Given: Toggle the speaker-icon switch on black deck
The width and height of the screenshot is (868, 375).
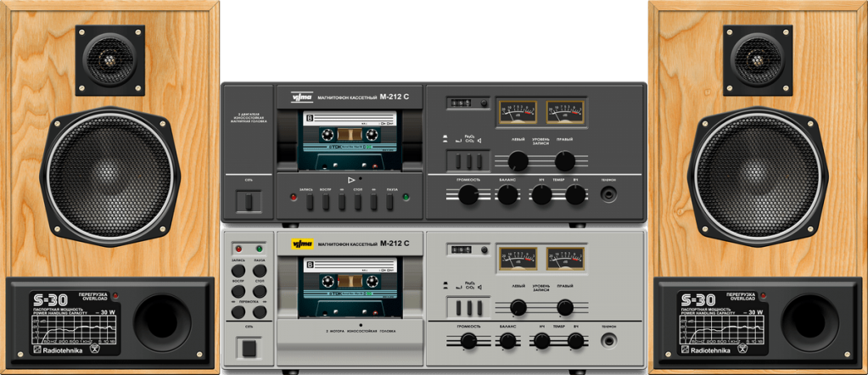Looking at the screenshot, I should click(479, 160).
